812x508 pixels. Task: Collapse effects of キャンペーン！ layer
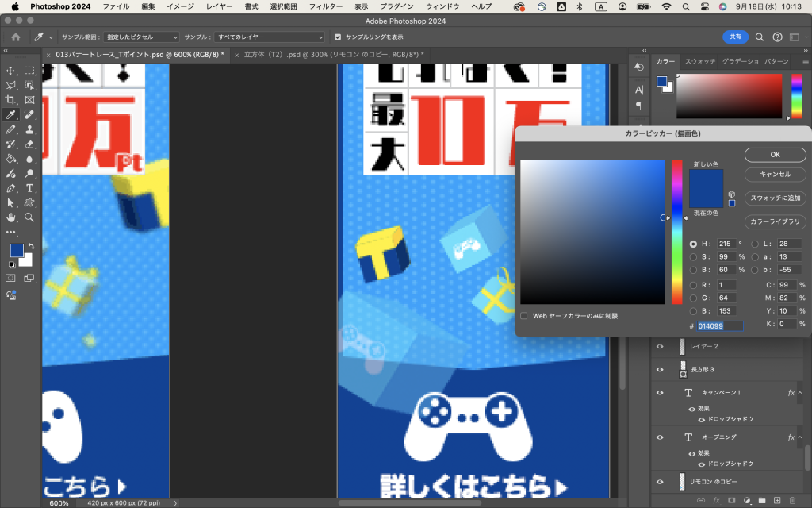[x=801, y=393]
